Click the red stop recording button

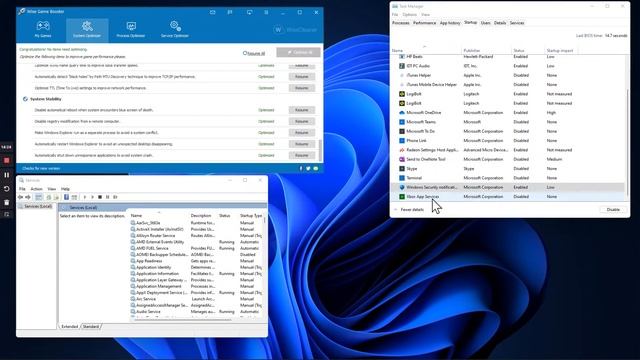7,161
